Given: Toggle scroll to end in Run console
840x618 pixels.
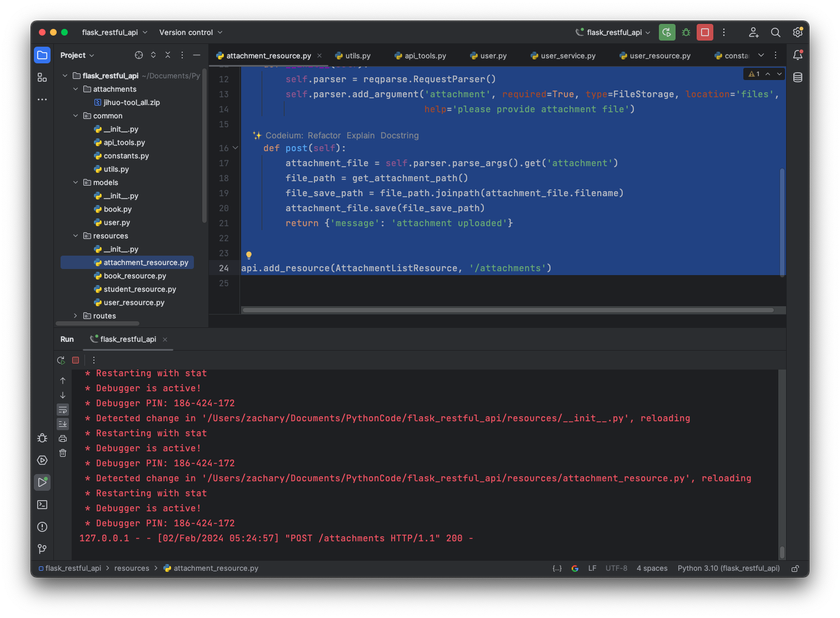Looking at the screenshot, I should (x=63, y=424).
